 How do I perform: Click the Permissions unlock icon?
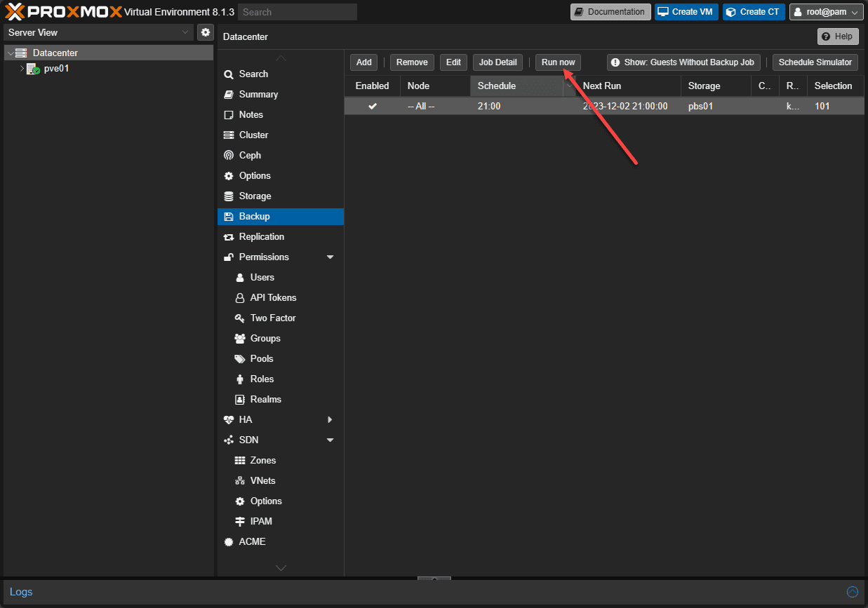[229, 257]
